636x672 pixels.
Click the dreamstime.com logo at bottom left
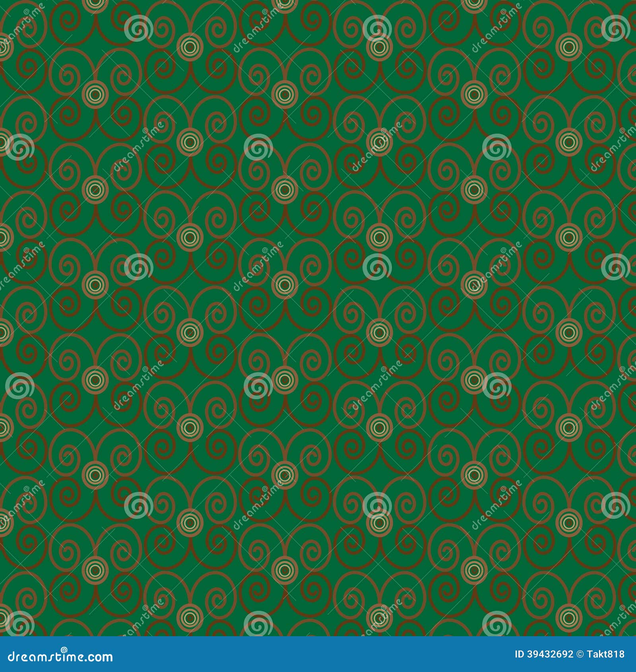point(60,657)
